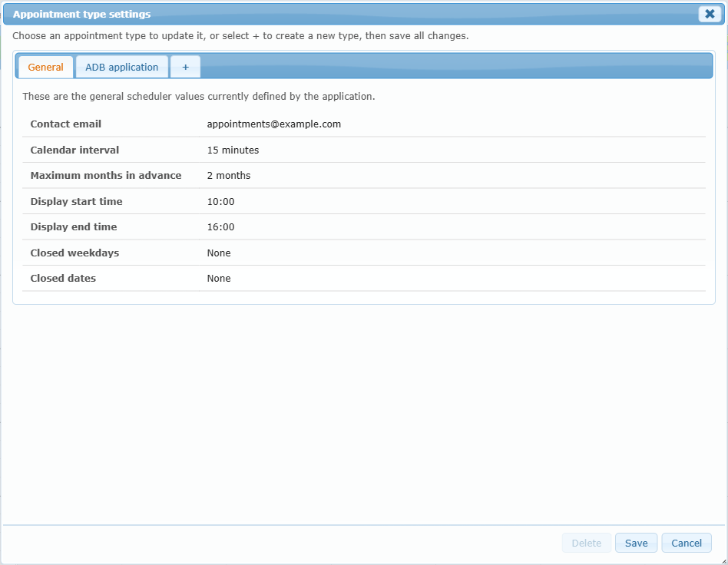Open the ADB application tab

pos(121,68)
